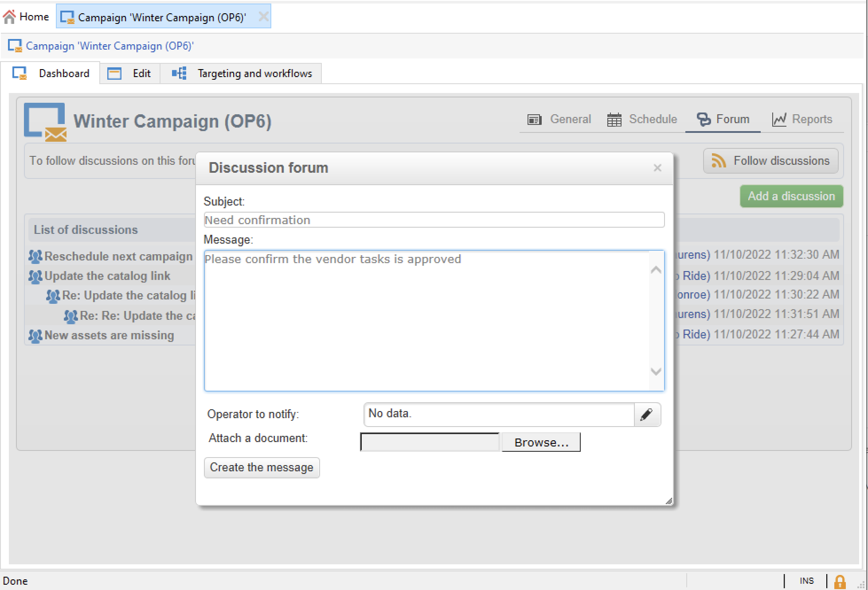Click the large Winter Campaign envelope icon
The image size is (868, 590).
tap(45, 122)
